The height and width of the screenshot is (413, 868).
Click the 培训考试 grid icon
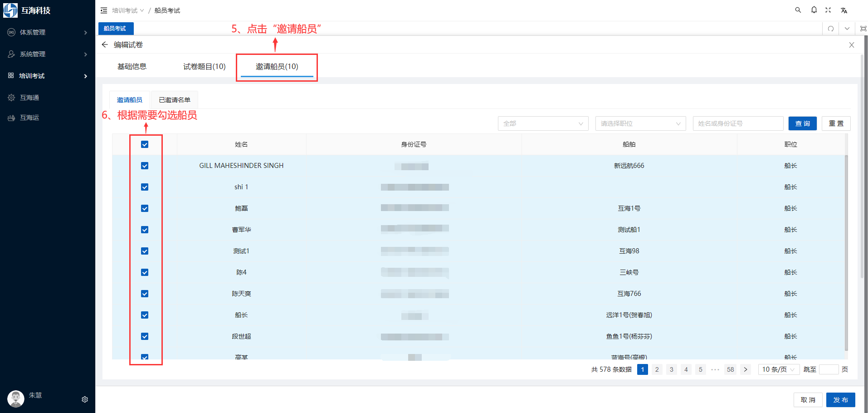tap(11, 75)
